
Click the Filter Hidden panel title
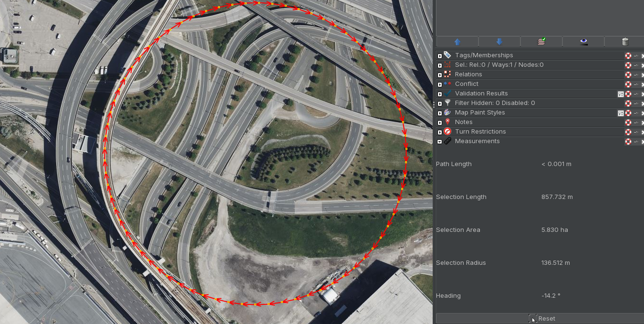click(x=495, y=103)
